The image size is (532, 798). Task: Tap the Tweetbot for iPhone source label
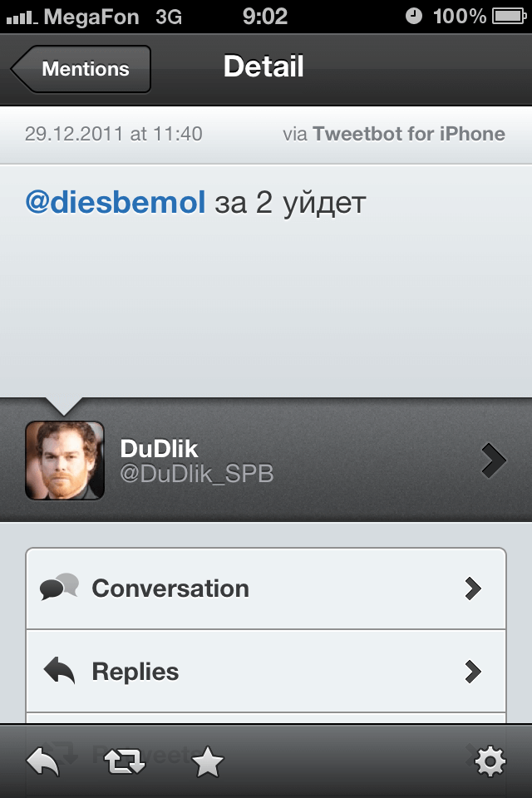pos(409,134)
